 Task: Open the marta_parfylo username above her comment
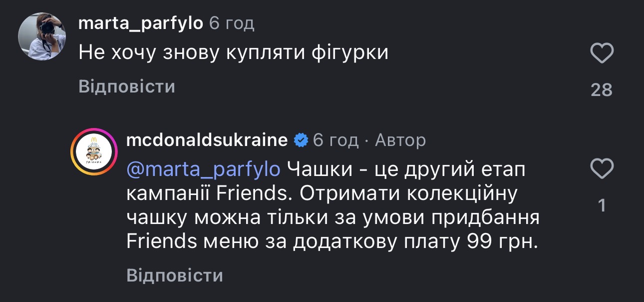click(141, 23)
